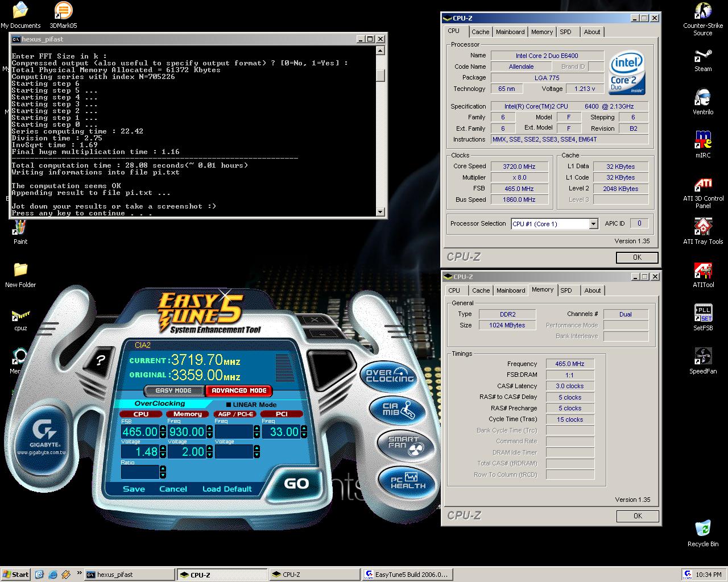Switch to About tab in upper CPU-Z
The image size is (728, 582).
(592, 32)
